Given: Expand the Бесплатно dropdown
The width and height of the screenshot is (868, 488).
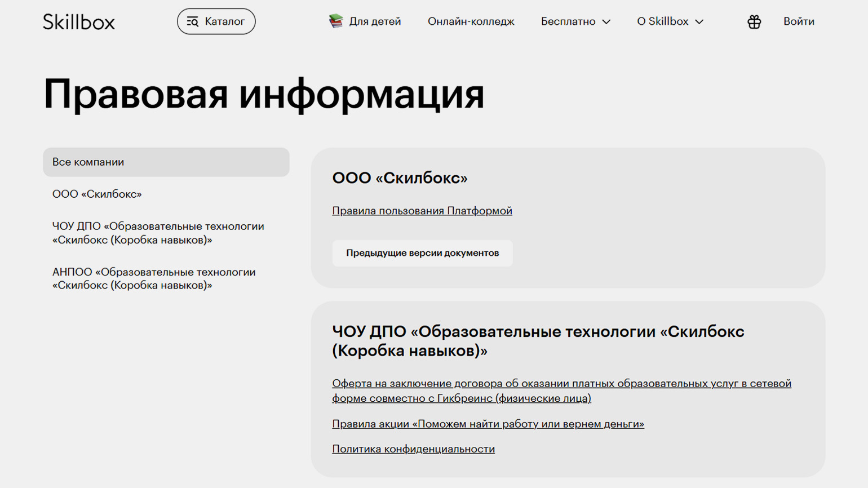Looking at the screenshot, I should point(575,21).
